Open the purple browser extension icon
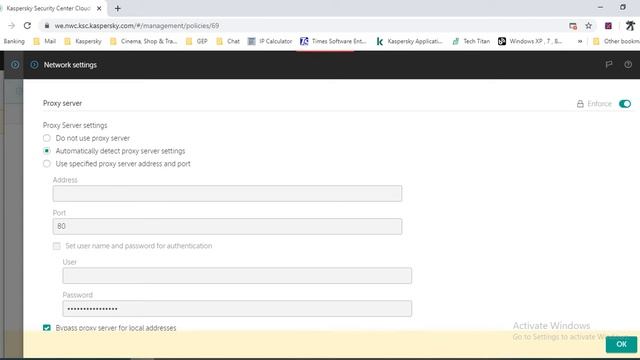Image resolution: width=640 pixels, height=360 pixels. [x=608, y=26]
